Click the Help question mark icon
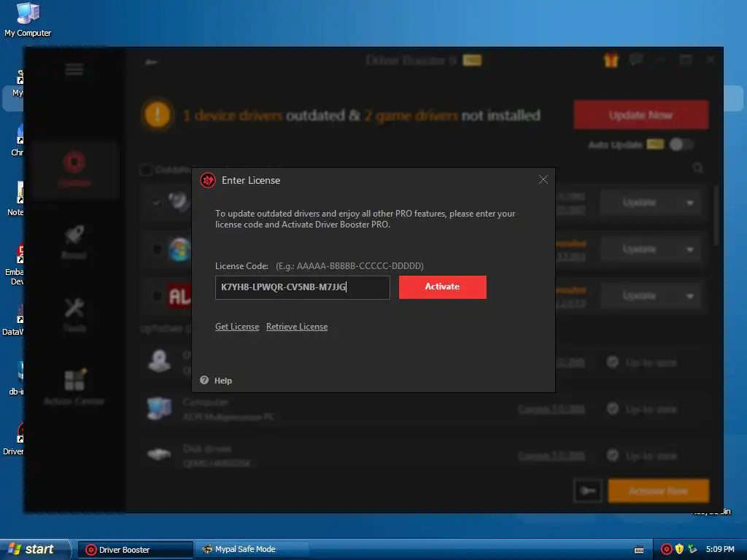This screenshot has width=747, height=560. tap(204, 380)
